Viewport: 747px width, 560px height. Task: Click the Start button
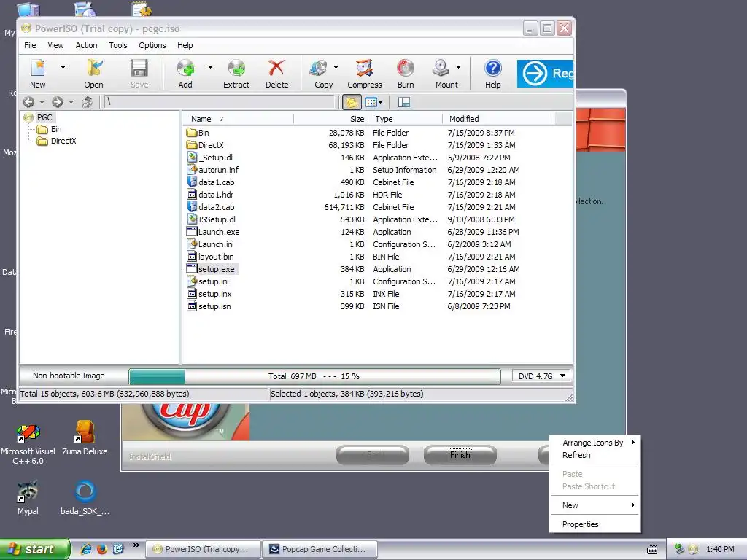tap(35, 549)
